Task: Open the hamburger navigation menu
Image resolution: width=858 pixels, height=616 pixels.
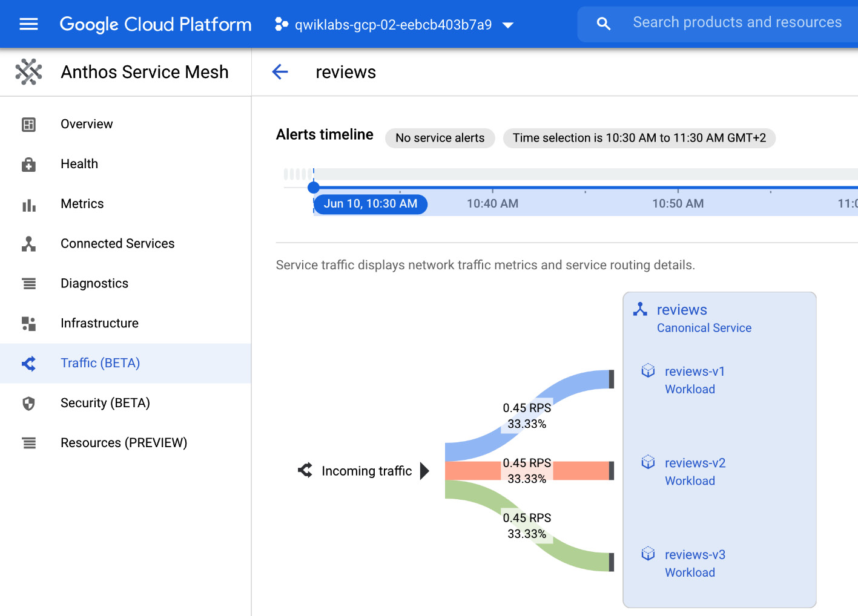Action: pyautogui.click(x=28, y=24)
